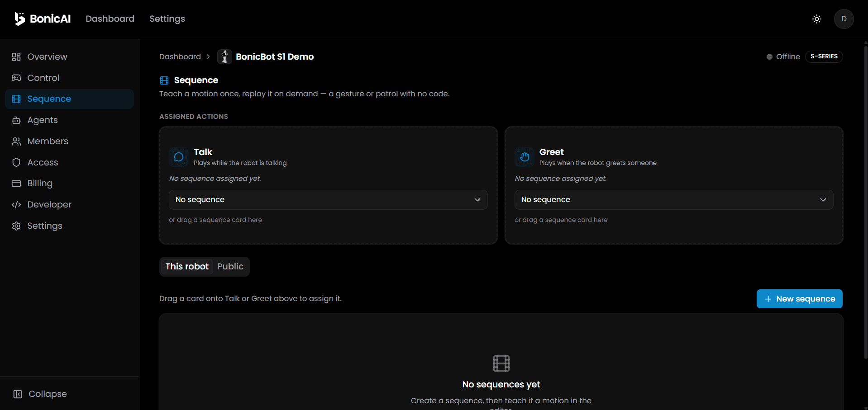Toggle light theme with sun icon
Viewport: 868px width, 410px height.
[817, 19]
